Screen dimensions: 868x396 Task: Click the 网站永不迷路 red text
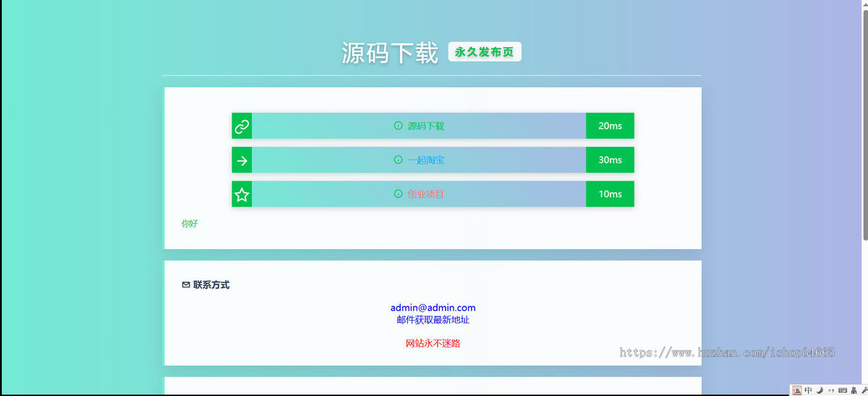coord(433,343)
